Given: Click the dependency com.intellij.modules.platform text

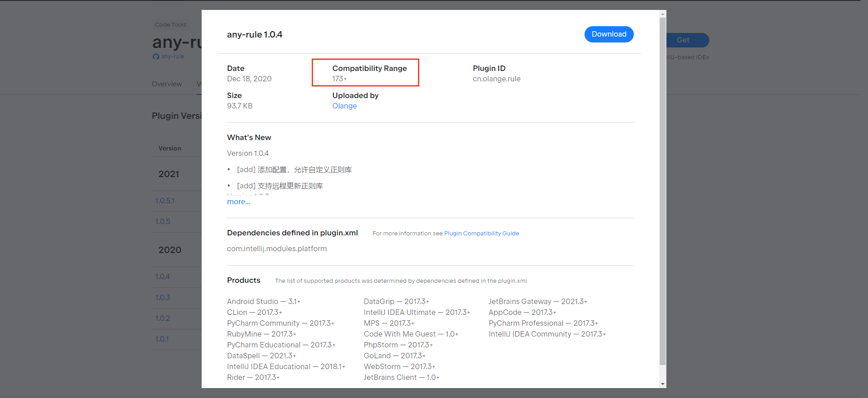Looking at the screenshot, I should coord(277,248).
